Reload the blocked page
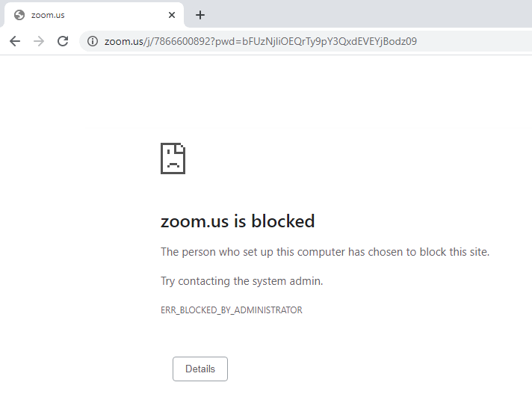 coord(63,41)
